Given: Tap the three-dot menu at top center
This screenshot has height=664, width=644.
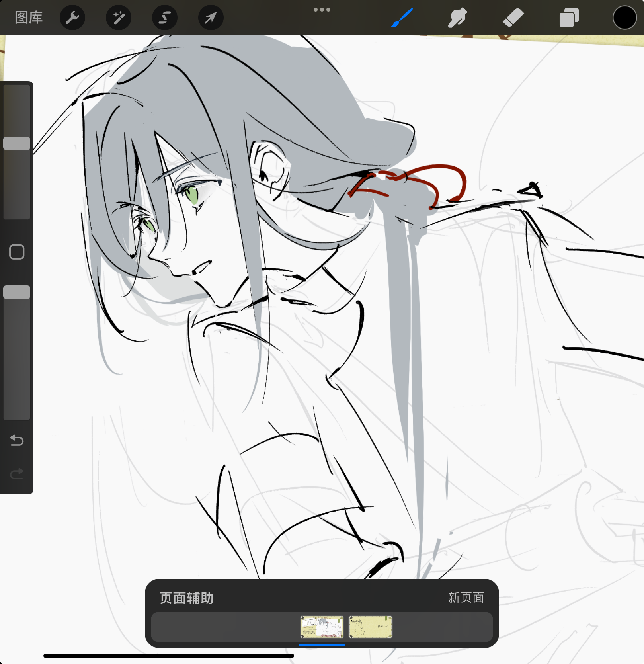Looking at the screenshot, I should 322,10.
